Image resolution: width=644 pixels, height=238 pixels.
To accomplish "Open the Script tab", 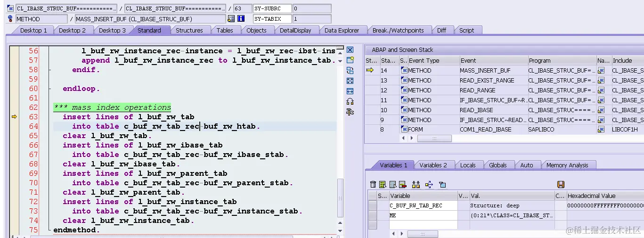I will [x=466, y=30].
